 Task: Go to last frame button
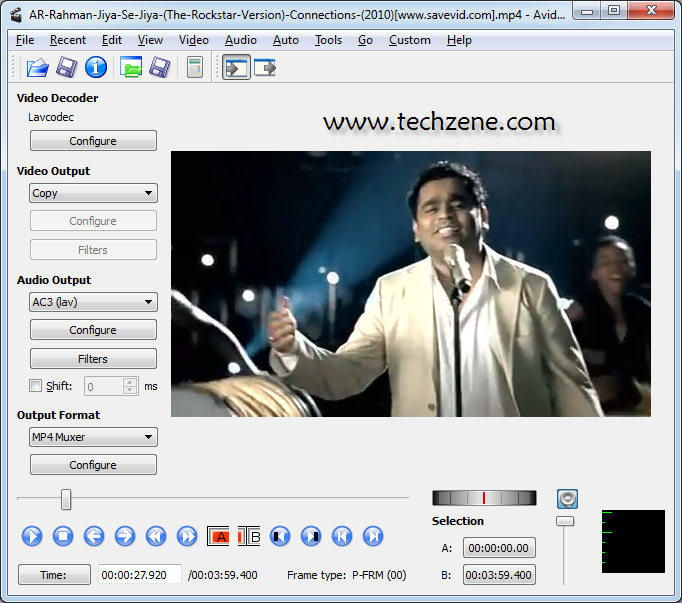point(373,536)
